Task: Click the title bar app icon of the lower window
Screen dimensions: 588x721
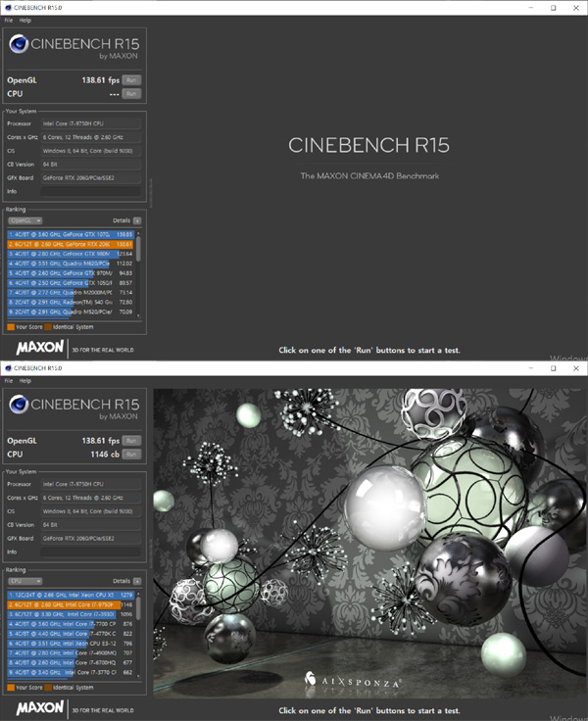Action: [8, 368]
